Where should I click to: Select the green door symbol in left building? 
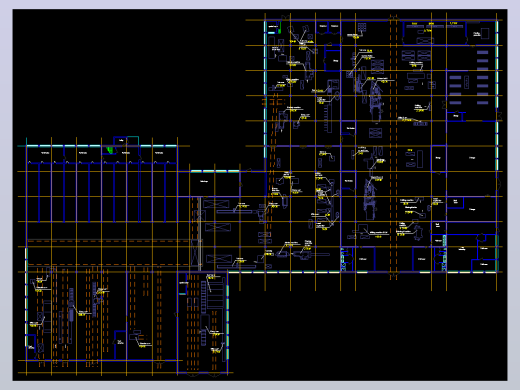(110, 150)
